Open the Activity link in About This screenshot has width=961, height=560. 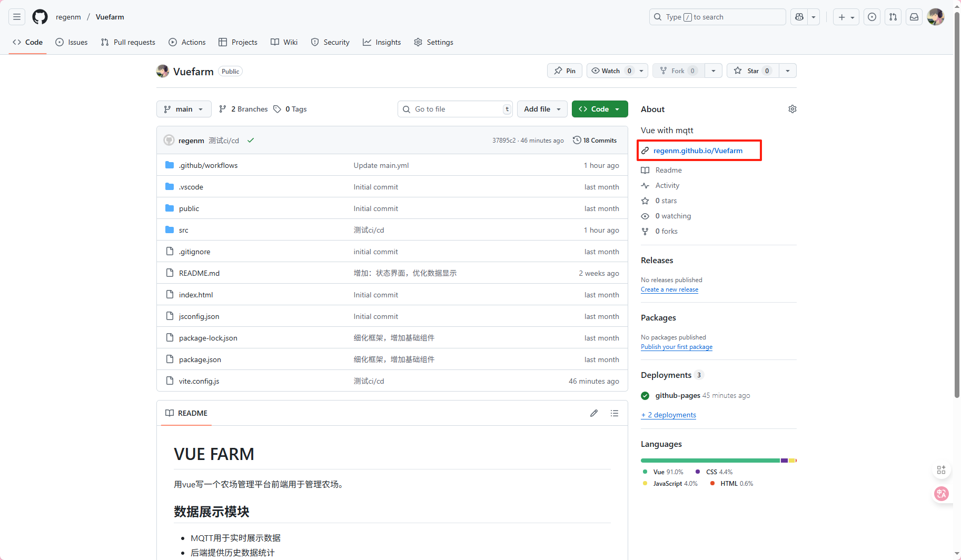(x=667, y=185)
